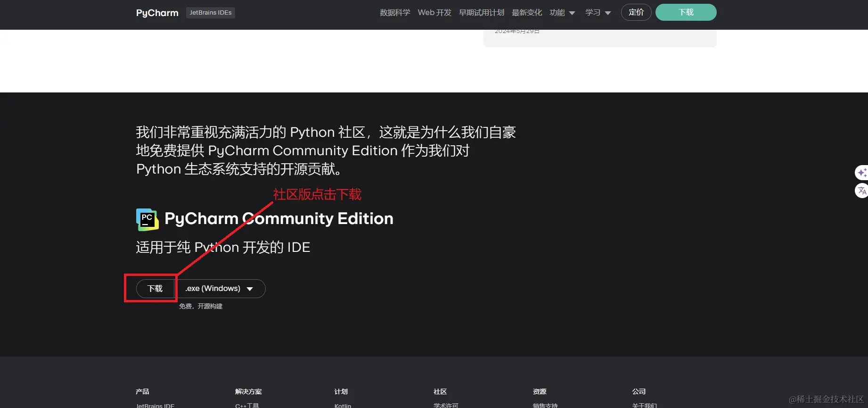Click the 免费，开源构建 caption text

pos(201,306)
